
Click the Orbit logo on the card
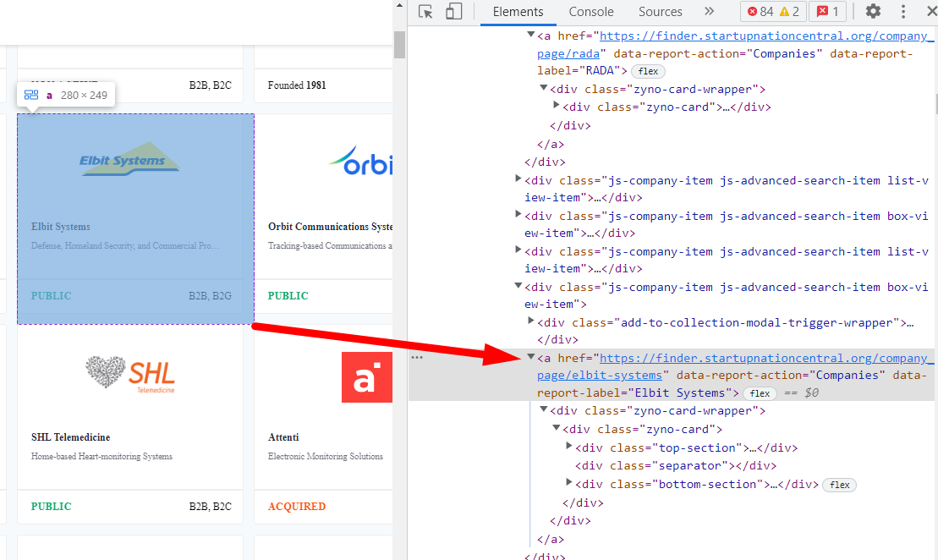tap(360, 161)
